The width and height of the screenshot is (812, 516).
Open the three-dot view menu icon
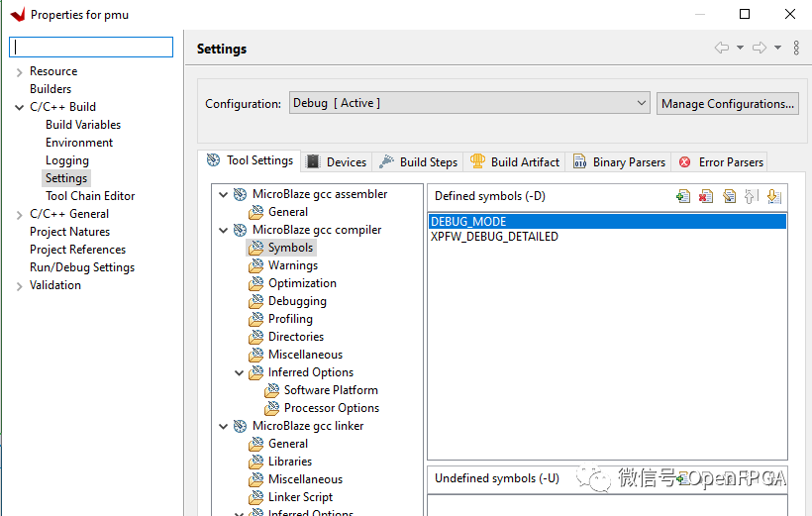tap(796, 49)
